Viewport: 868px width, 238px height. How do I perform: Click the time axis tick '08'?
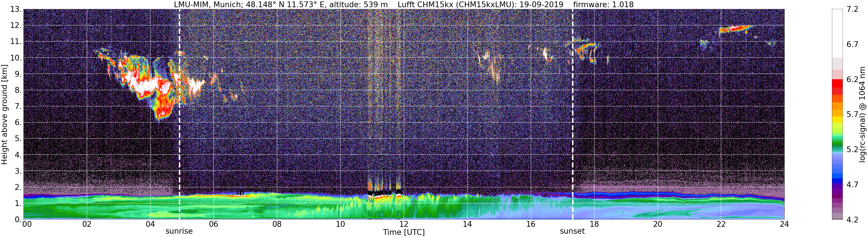coord(277,224)
